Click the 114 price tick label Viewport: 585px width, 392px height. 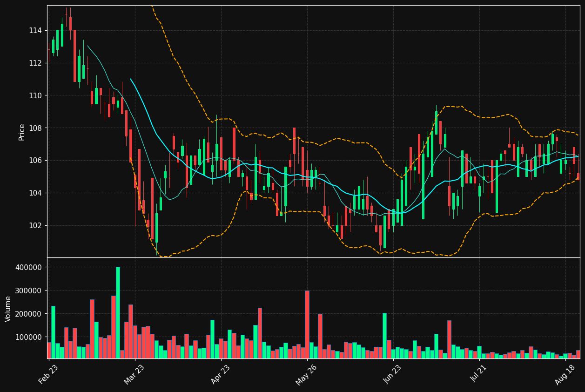(35, 31)
